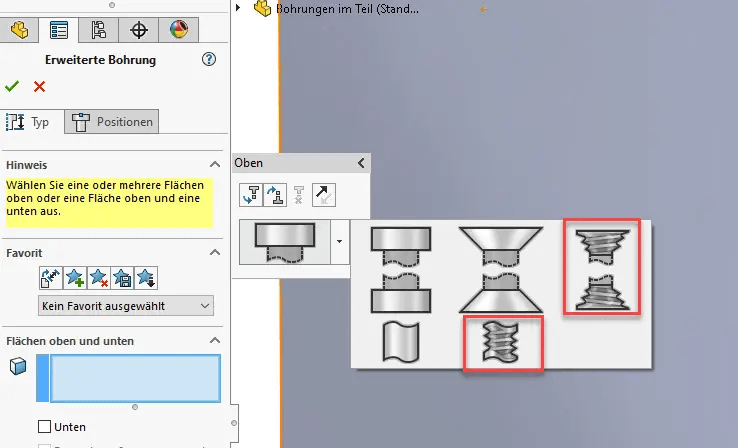Open the DisplayManager color ball tab
Image resolution: width=738 pixels, height=448 pixels.
tap(178, 29)
